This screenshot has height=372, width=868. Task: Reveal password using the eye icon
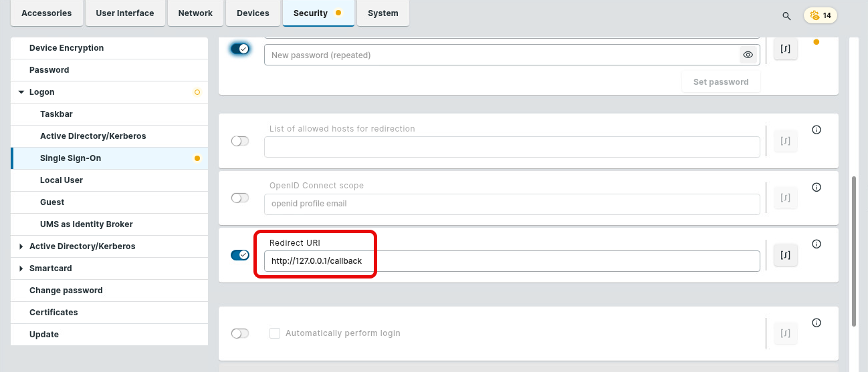[748, 55]
